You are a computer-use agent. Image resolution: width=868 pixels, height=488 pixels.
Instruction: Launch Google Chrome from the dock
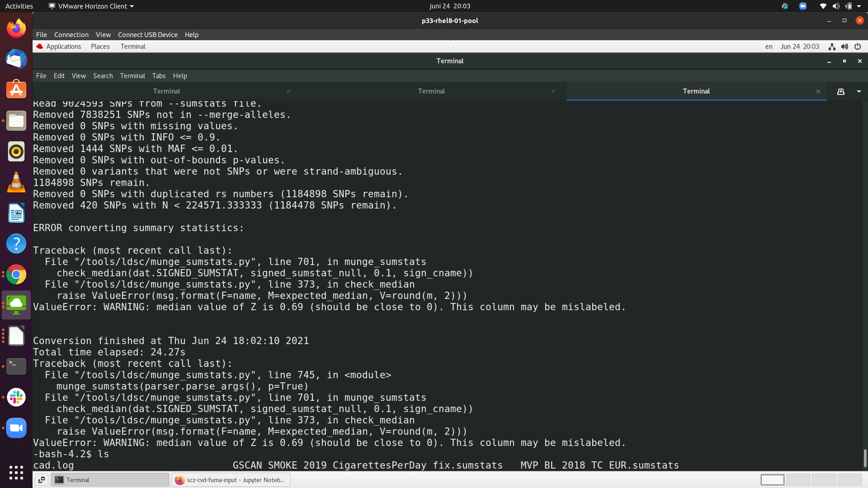pyautogui.click(x=16, y=274)
